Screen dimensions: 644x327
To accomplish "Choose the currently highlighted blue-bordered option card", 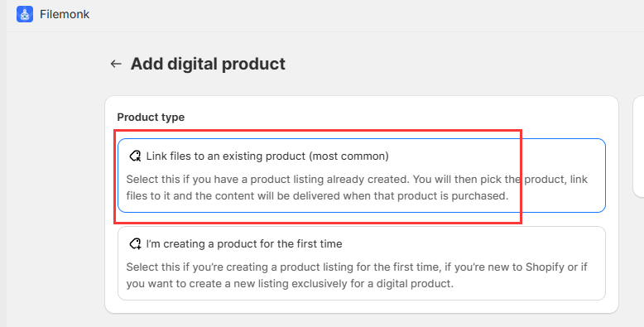I will pos(362,176).
